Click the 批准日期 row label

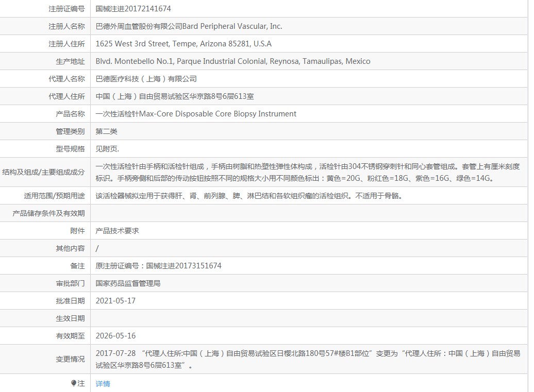pyautogui.click(x=70, y=301)
